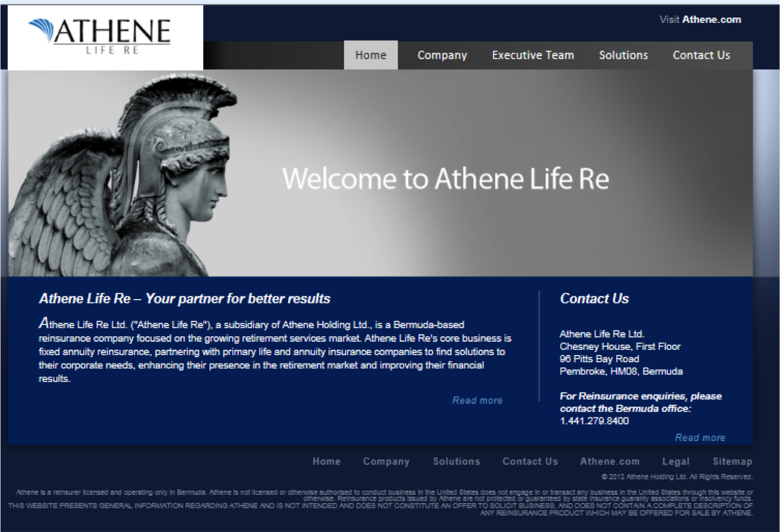Click the Contact Us sidebar heading
The height and width of the screenshot is (532, 780).
pos(594,299)
